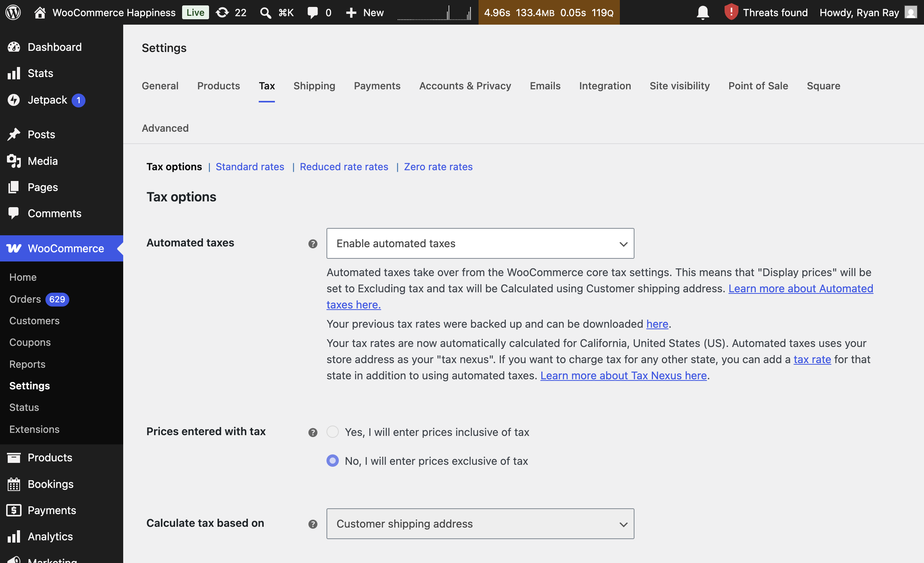924x563 pixels.
Task: Open the Point of Sale tab
Action: pyautogui.click(x=758, y=86)
